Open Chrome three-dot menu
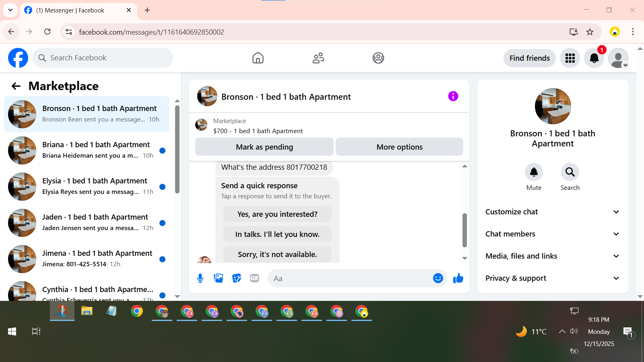This screenshot has height=362, width=644. [x=633, y=32]
